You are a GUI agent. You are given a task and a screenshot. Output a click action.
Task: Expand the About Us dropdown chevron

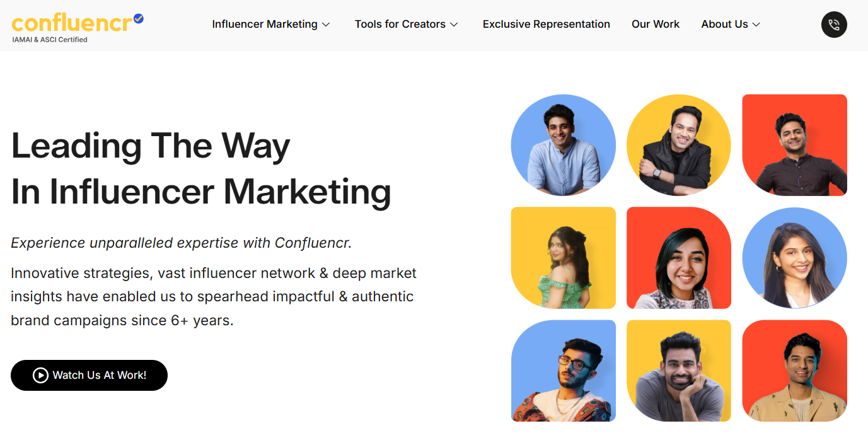click(756, 25)
